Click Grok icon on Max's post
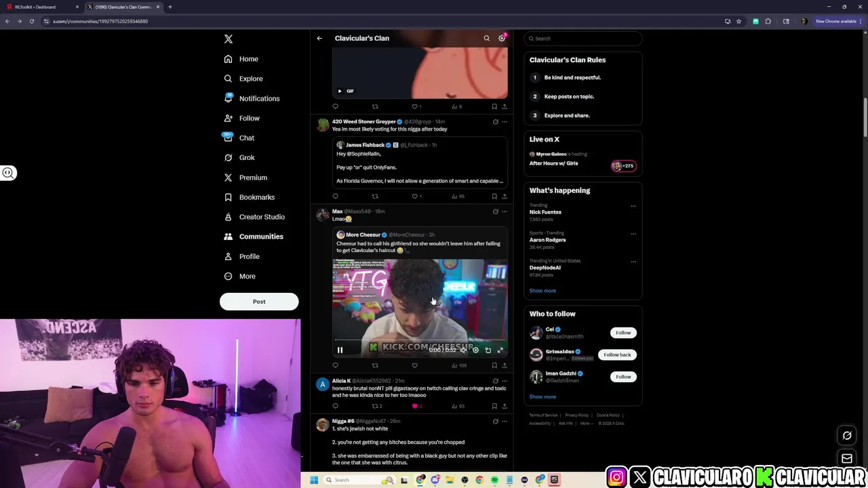 [495, 211]
